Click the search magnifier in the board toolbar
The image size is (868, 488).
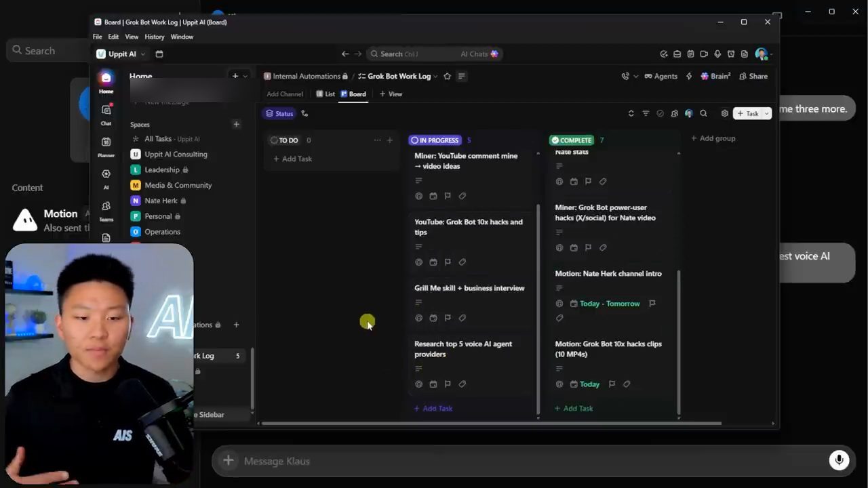(x=703, y=114)
